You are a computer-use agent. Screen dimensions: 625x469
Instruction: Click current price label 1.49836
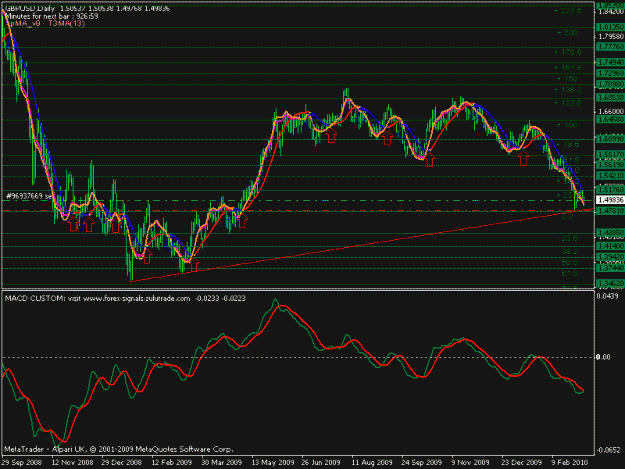[x=609, y=200]
